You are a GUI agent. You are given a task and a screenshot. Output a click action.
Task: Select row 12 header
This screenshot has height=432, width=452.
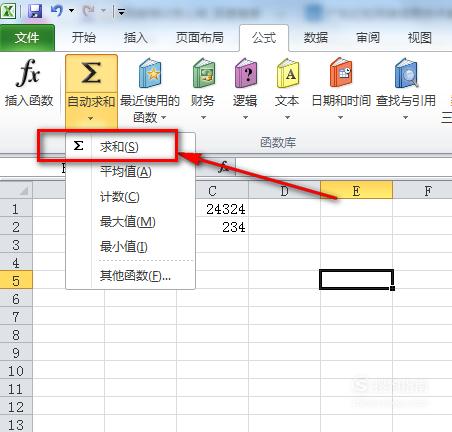[x=16, y=407]
